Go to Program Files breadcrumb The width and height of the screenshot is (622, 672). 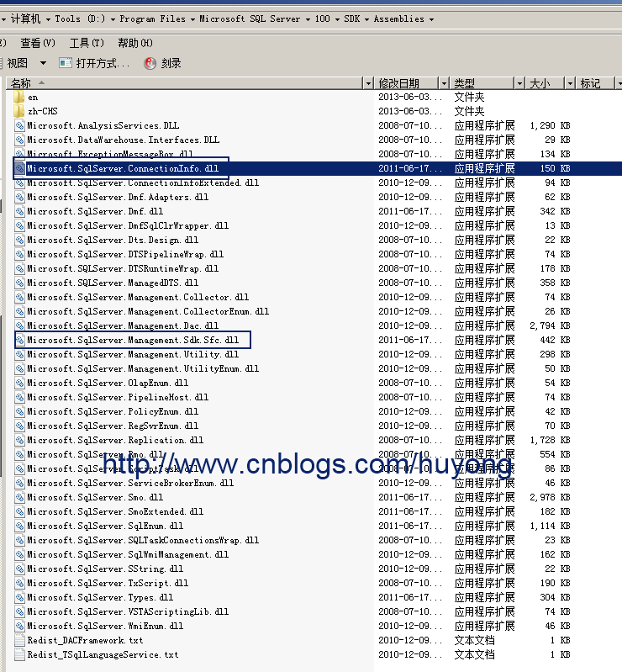click(x=152, y=19)
